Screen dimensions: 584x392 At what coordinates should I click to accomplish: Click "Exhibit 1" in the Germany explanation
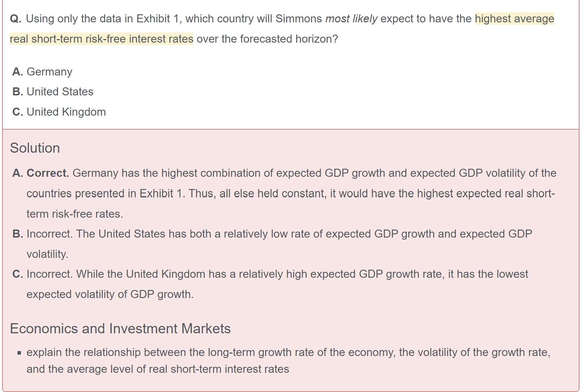[161, 193]
